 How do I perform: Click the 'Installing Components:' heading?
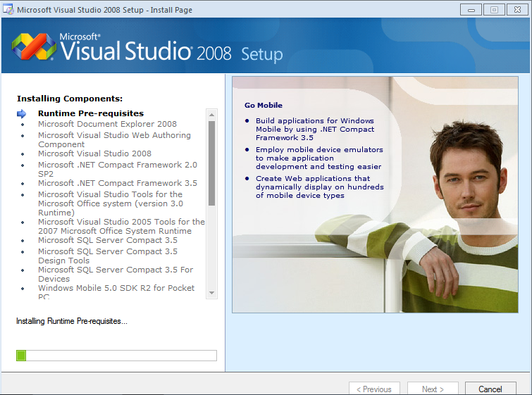[70, 99]
